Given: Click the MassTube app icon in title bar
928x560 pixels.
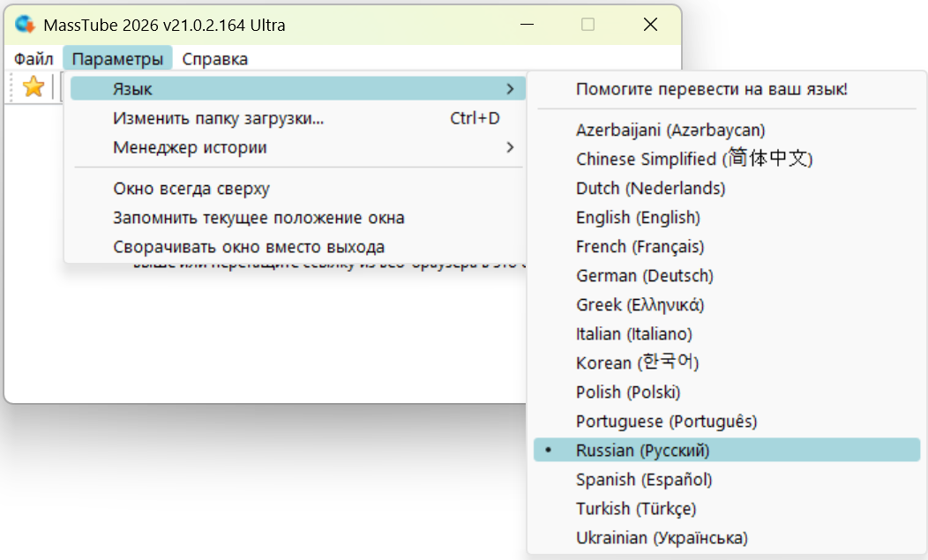Looking at the screenshot, I should click(x=25, y=25).
